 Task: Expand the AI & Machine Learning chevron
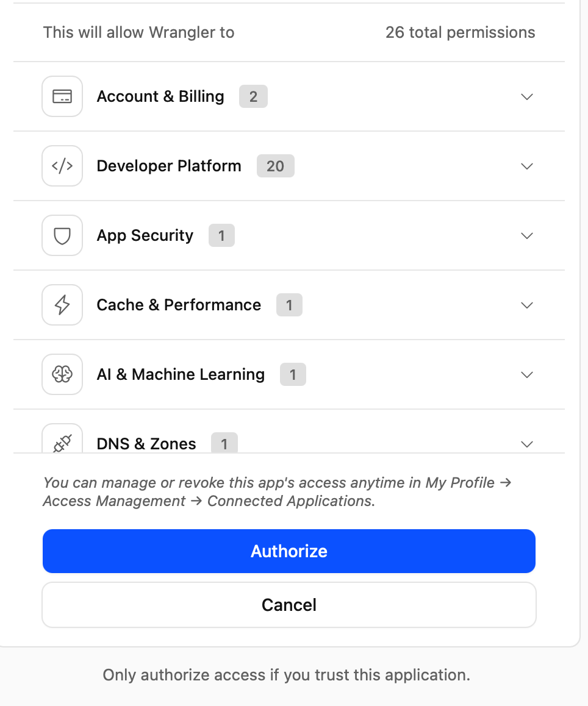[x=527, y=374]
